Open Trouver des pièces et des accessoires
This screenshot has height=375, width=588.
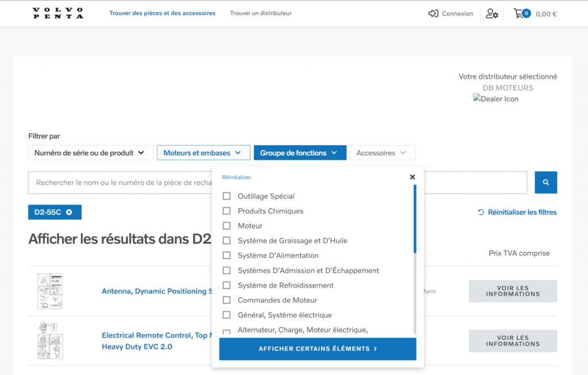click(163, 13)
